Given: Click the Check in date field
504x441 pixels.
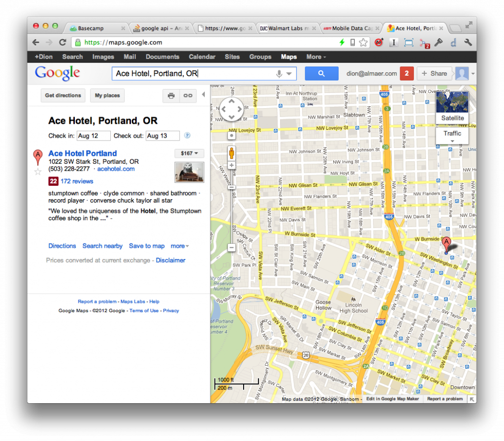Looking at the screenshot, I should [93, 136].
